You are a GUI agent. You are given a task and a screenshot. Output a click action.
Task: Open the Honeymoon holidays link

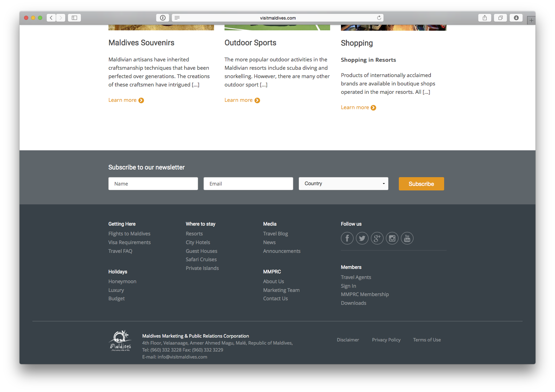tap(122, 281)
